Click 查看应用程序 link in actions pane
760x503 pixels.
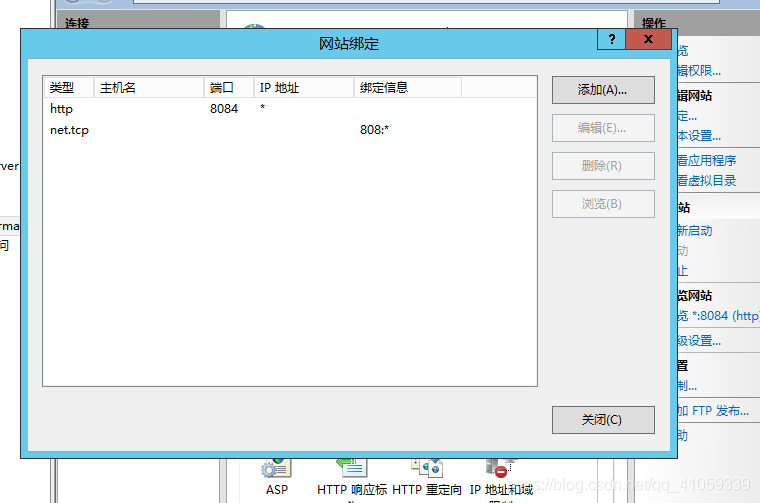(707, 160)
